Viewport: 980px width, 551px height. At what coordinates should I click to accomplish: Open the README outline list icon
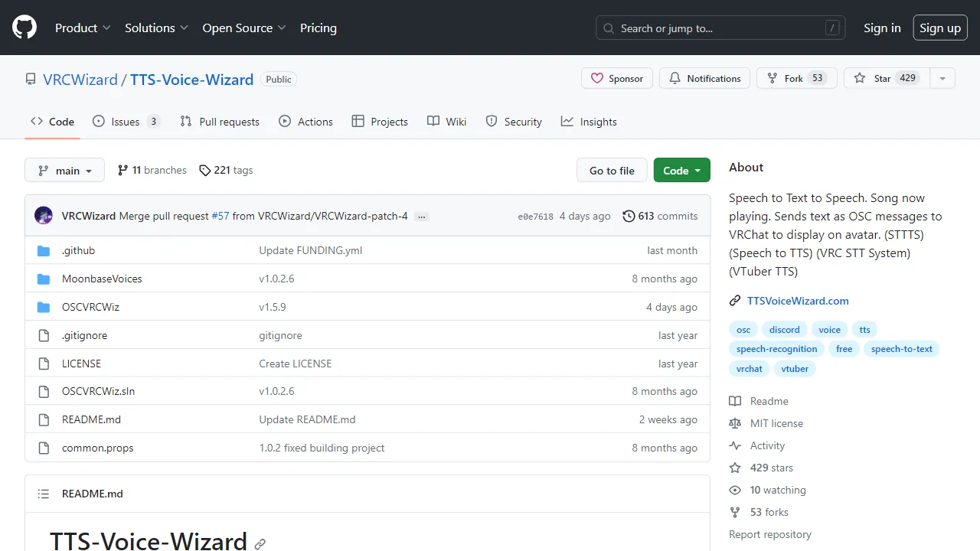44,494
